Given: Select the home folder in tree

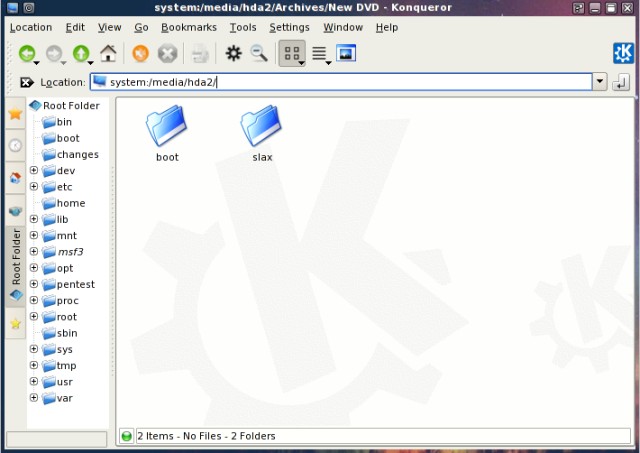Looking at the screenshot, I should click(64, 203).
